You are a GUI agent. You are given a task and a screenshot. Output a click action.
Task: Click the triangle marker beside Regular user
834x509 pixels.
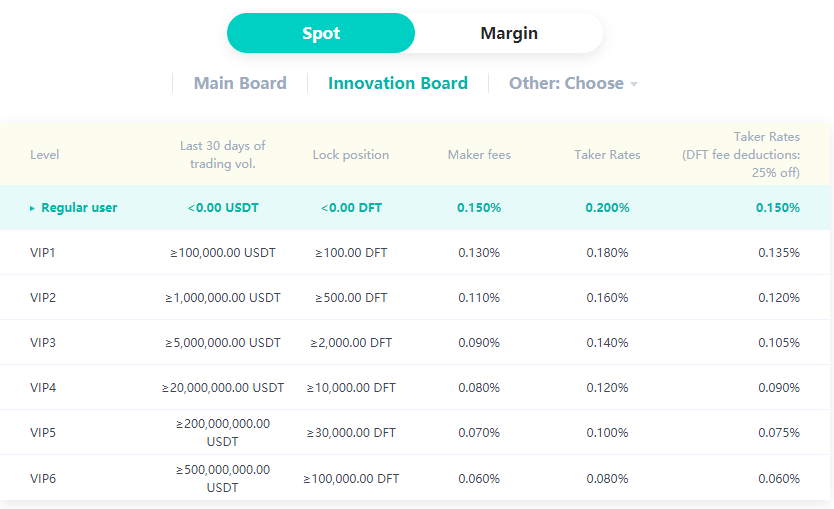pos(33,208)
